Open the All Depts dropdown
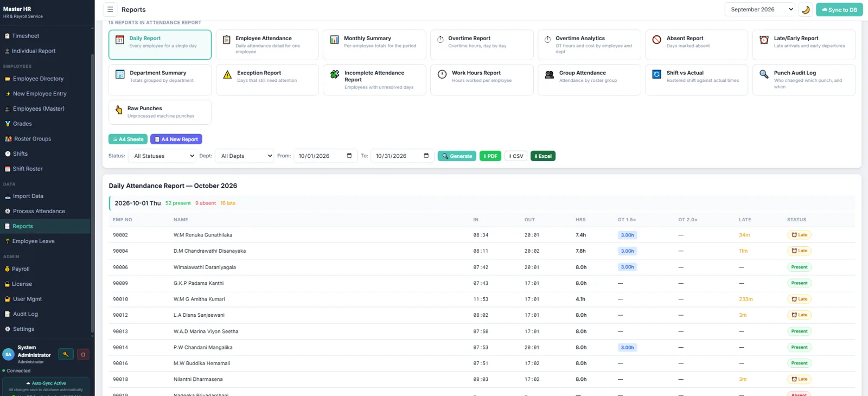Viewport: 868px width, 396px height. coord(245,156)
